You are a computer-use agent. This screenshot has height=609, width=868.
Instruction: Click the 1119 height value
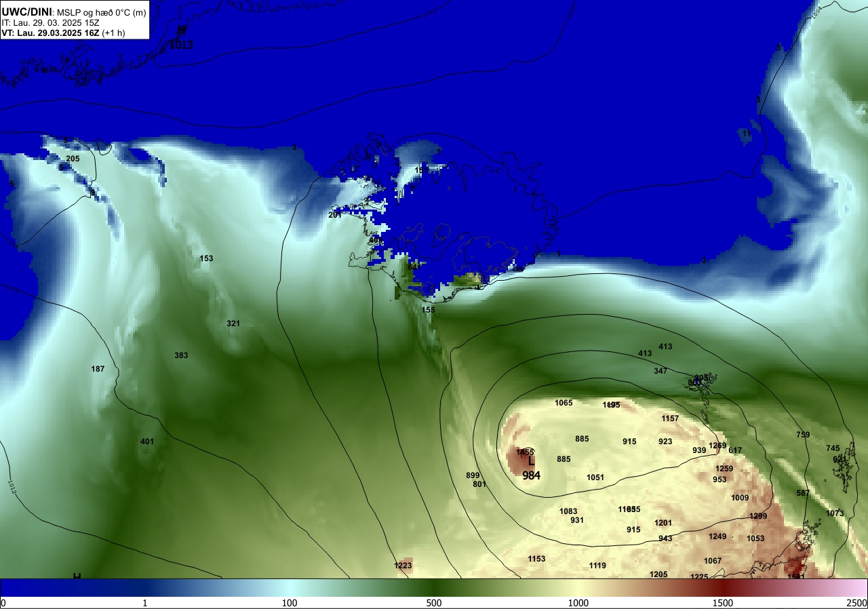[597, 566]
